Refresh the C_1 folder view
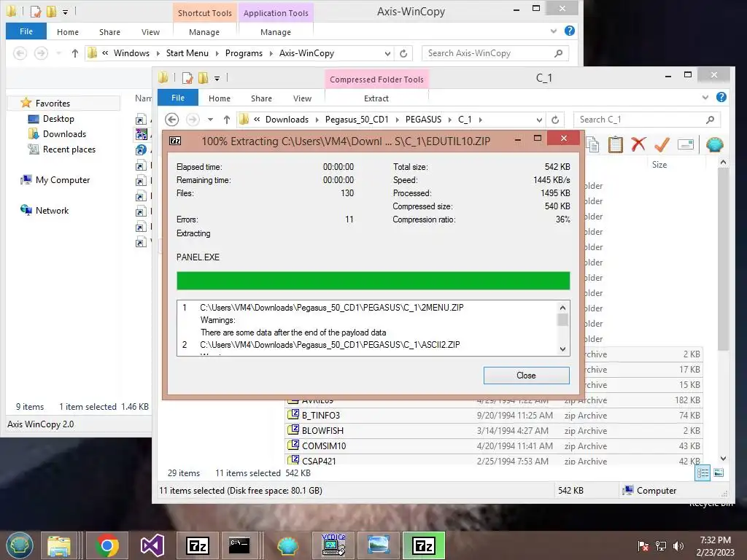Image resolution: width=747 pixels, height=560 pixels. tap(555, 120)
